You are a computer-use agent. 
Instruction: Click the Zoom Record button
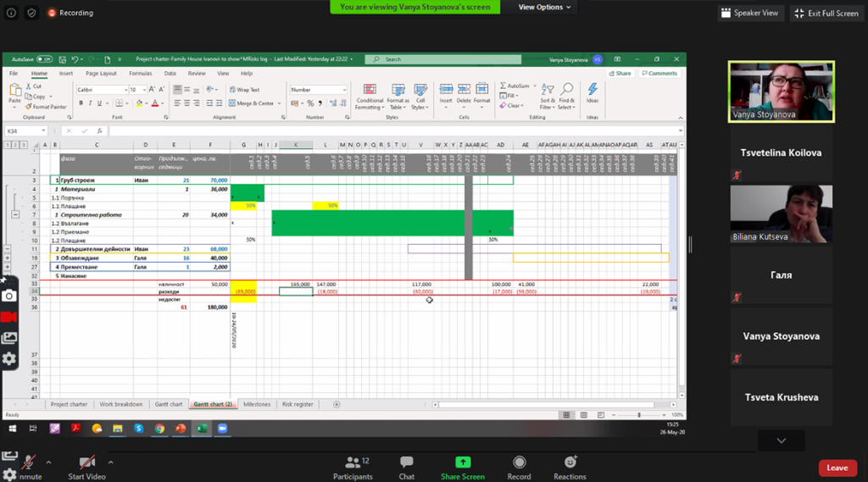519,468
